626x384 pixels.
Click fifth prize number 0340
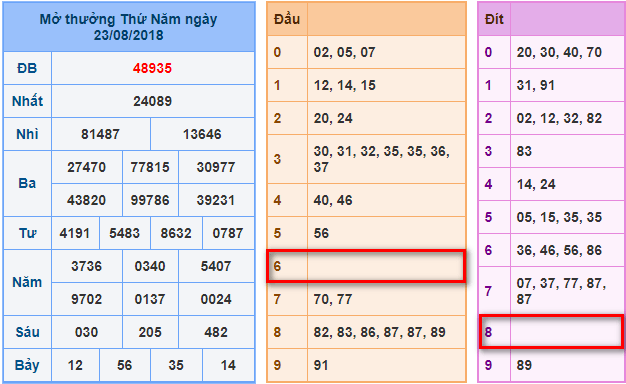tap(150, 266)
